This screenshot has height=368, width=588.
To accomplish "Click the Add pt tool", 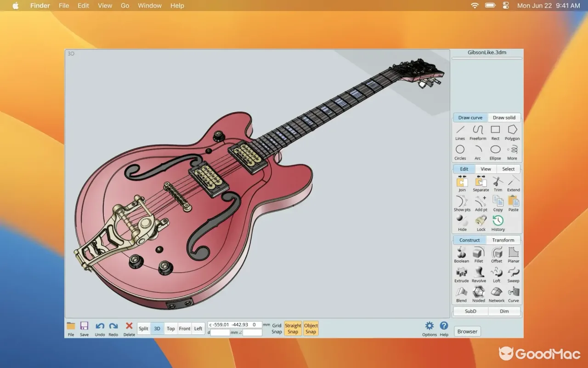I will point(481,203).
